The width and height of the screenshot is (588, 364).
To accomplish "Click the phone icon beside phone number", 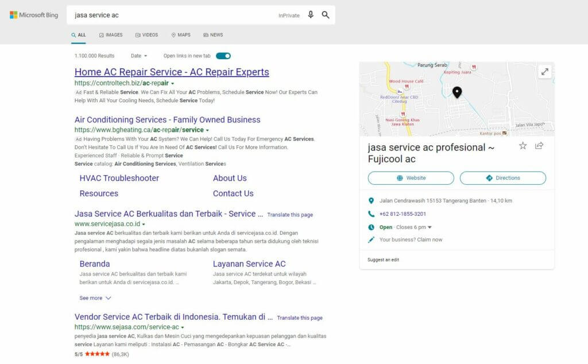I will (372, 214).
